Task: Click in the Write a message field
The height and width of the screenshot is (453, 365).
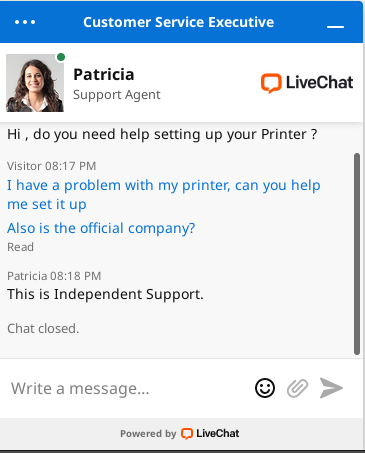Action: coord(128,388)
